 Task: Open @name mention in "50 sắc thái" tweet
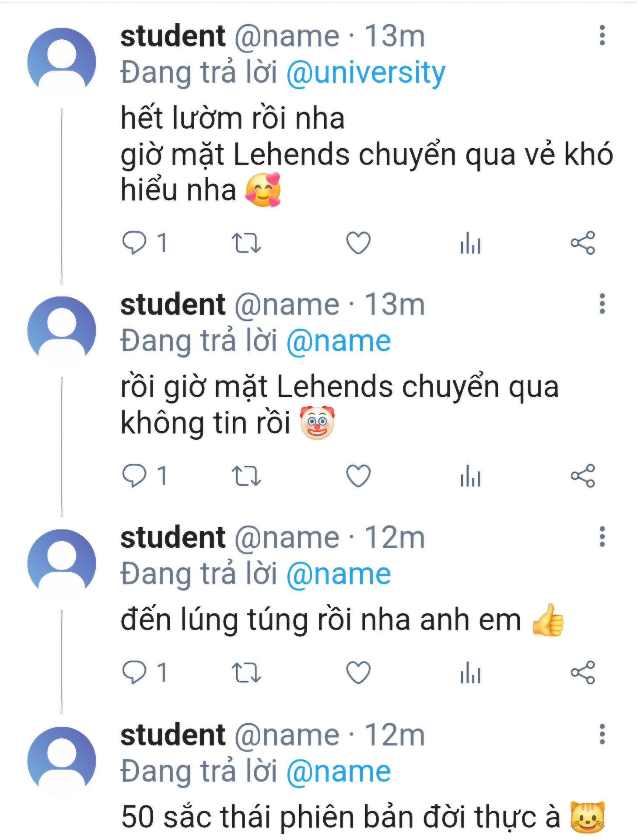click(339, 771)
